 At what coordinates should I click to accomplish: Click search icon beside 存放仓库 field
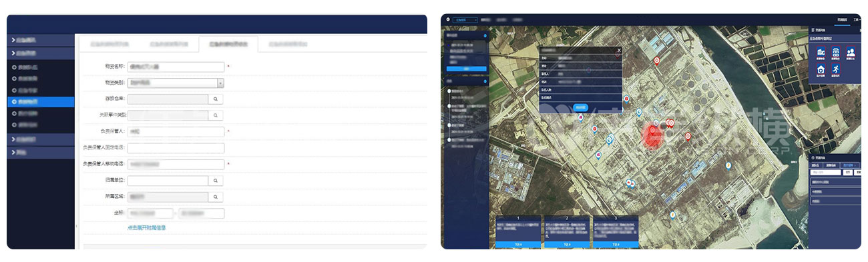[x=216, y=99]
